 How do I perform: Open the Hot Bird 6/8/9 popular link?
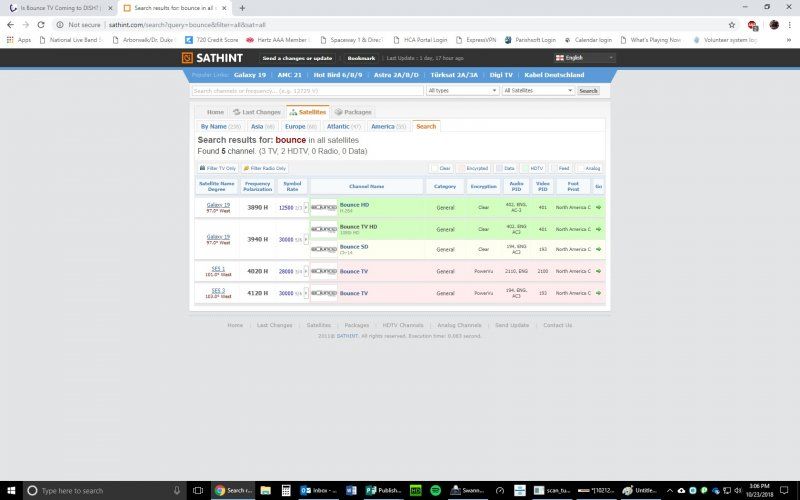[x=337, y=74]
